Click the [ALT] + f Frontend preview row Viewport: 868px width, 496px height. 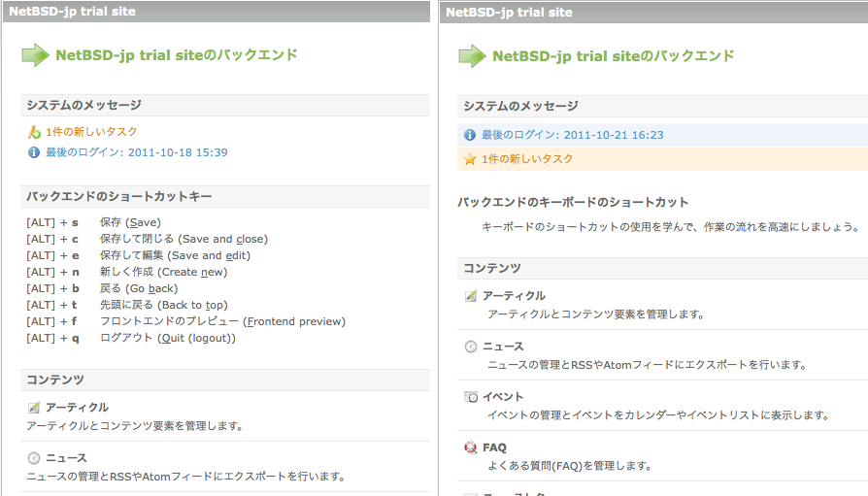point(186,321)
